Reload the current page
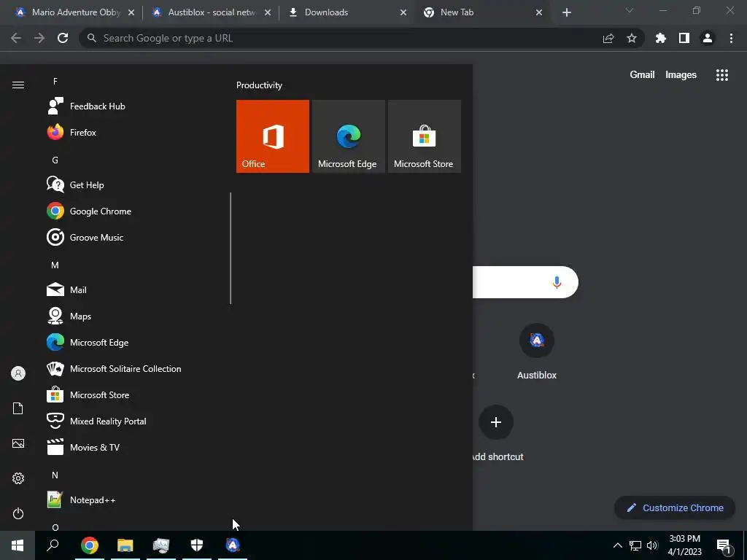Image resolution: width=747 pixels, height=560 pixels. point(63,38)
